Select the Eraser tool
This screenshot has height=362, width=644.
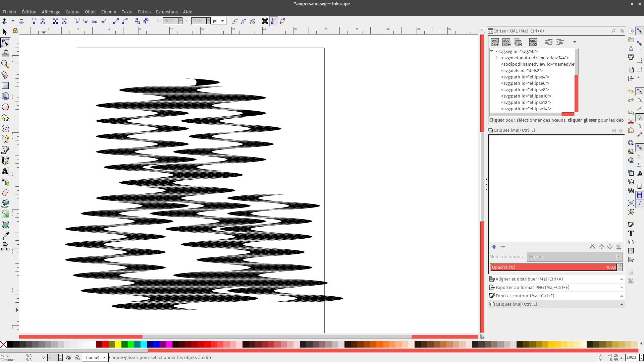click(x=5, y=193)
